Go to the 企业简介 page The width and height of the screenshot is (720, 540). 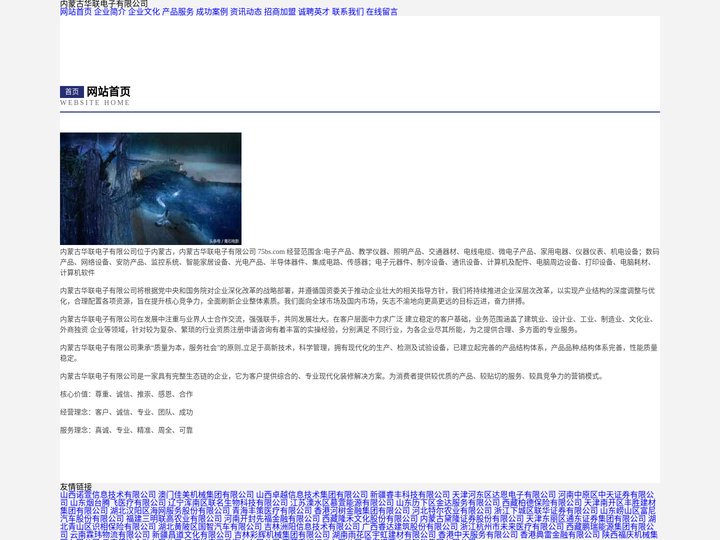point(110,12)
